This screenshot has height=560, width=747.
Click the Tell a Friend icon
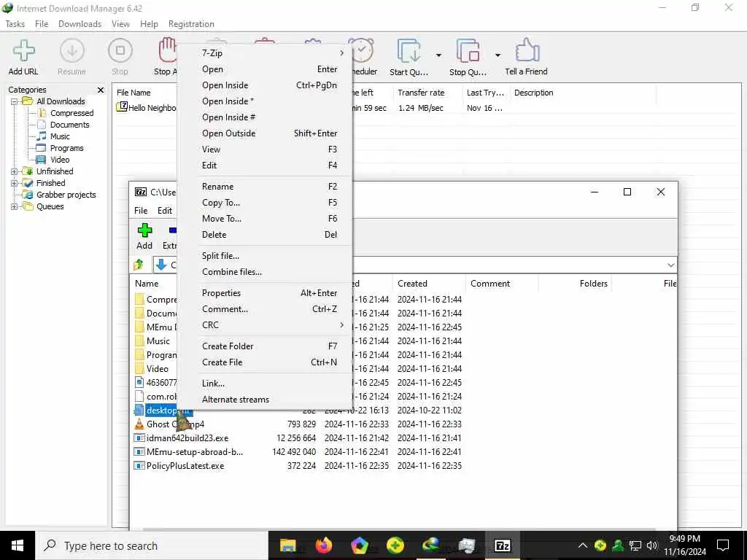[x=527, y=50]
